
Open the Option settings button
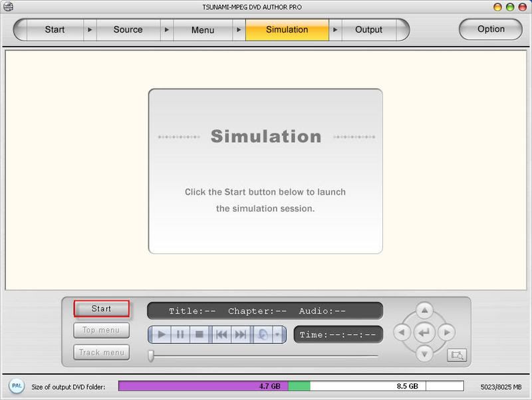coord(491,29)
